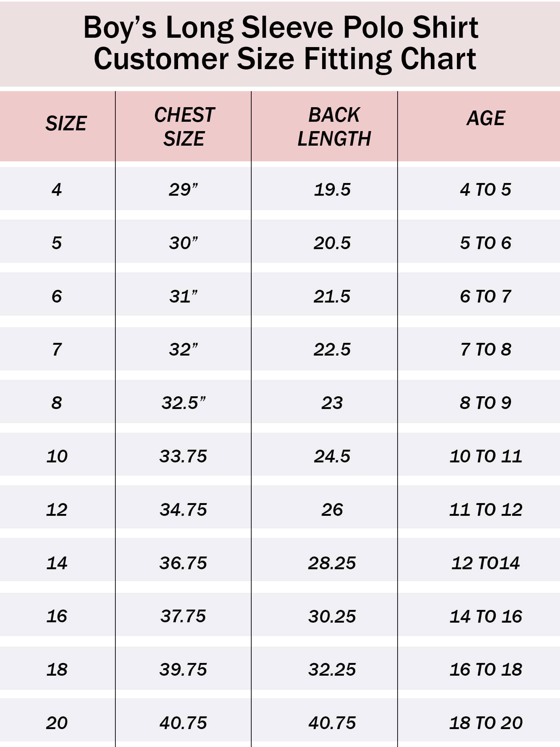Click the chart title heading
The width and height of the screenshot is (560, 747).
point(281,43)
